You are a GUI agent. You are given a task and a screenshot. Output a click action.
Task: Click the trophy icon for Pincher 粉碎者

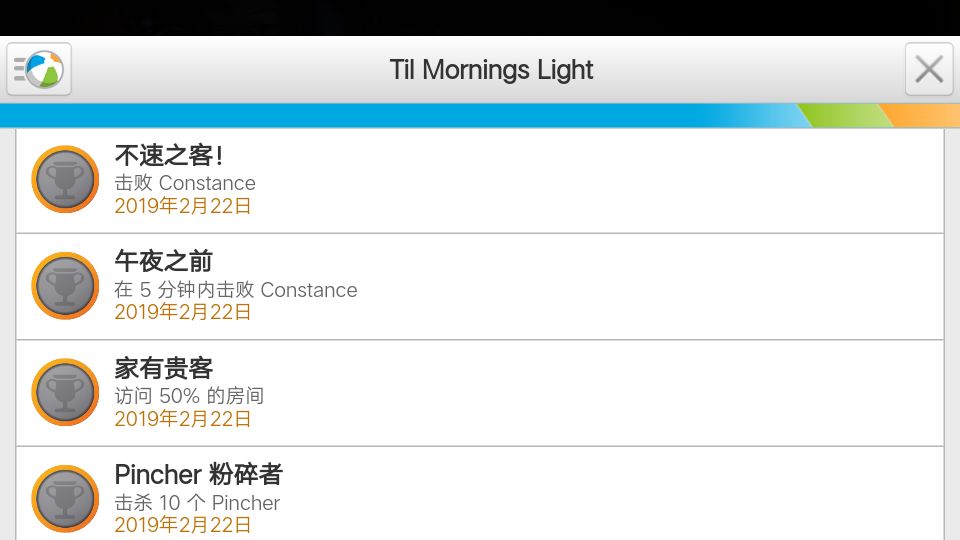[65, 499]
